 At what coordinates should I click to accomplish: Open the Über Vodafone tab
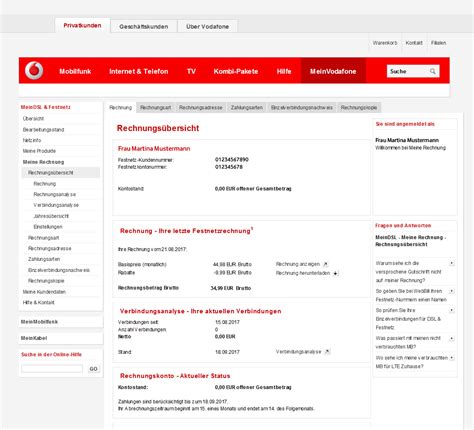[207, 26]
